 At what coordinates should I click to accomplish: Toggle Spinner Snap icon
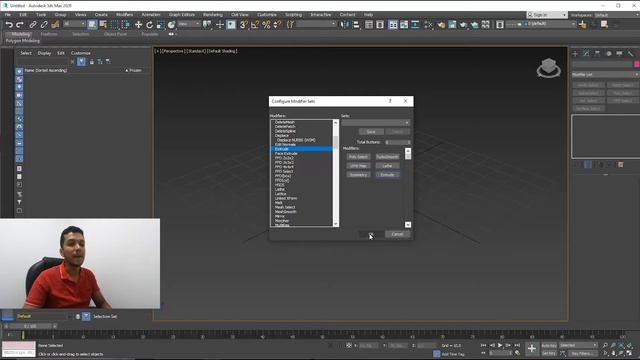[x=277, y=24]
